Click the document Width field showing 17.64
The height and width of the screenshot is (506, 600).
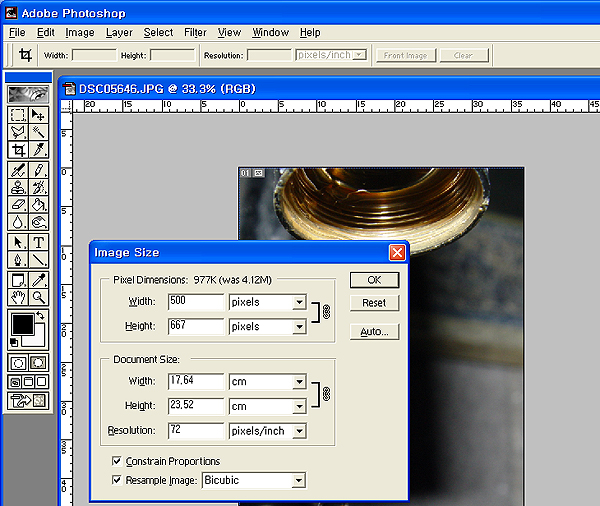click(196, 382)
